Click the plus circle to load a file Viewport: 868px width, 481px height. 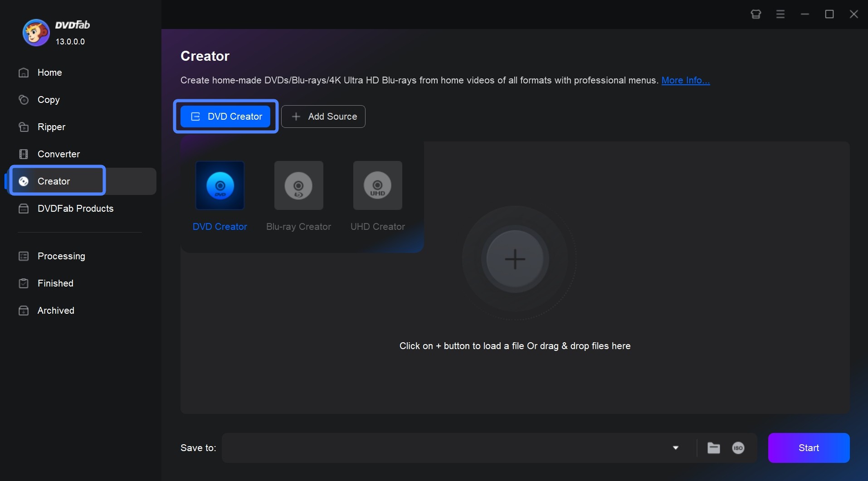click(x=515, y=259)
